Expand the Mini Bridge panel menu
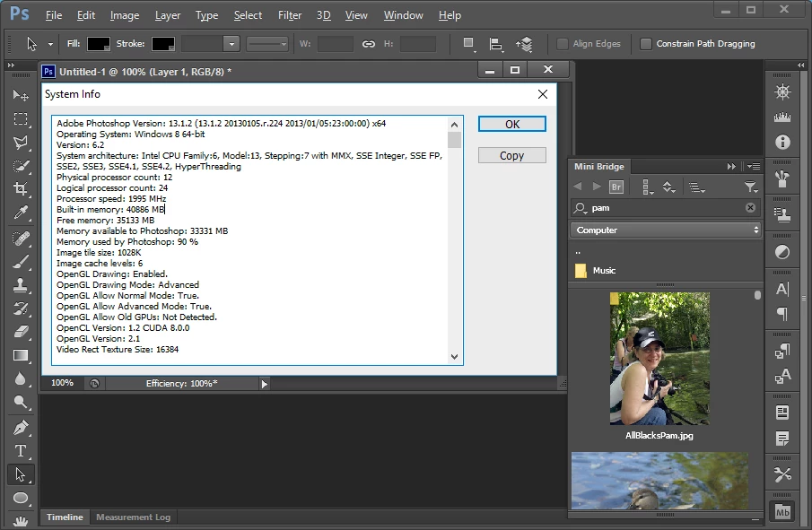This screenshot has height=530, width=812. tap(754, 166)
